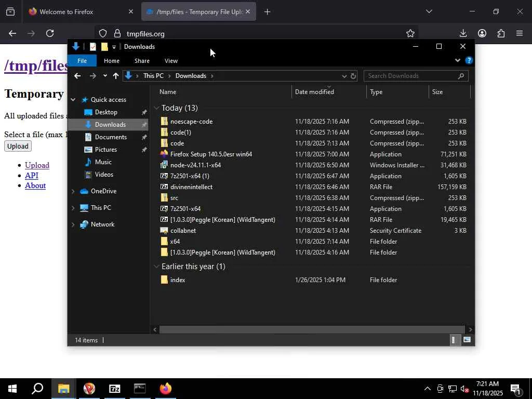Follow the Upload link in list
This screenshot has width=532, height=399.
click(x=37, y=165)
